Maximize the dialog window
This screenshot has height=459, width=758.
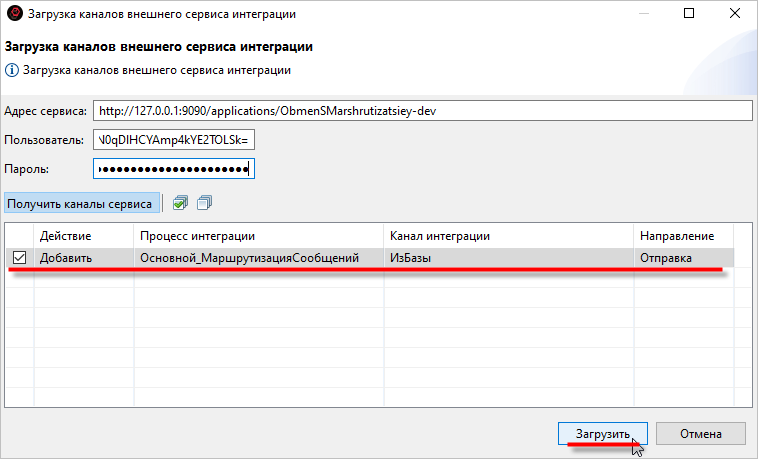point(689,15)
